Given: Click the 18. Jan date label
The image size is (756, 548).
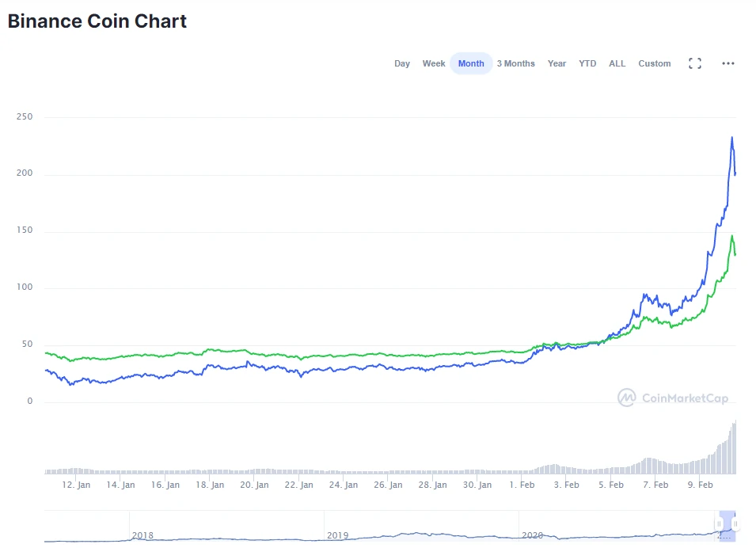Looking at the screenshot, I should 210,485.
